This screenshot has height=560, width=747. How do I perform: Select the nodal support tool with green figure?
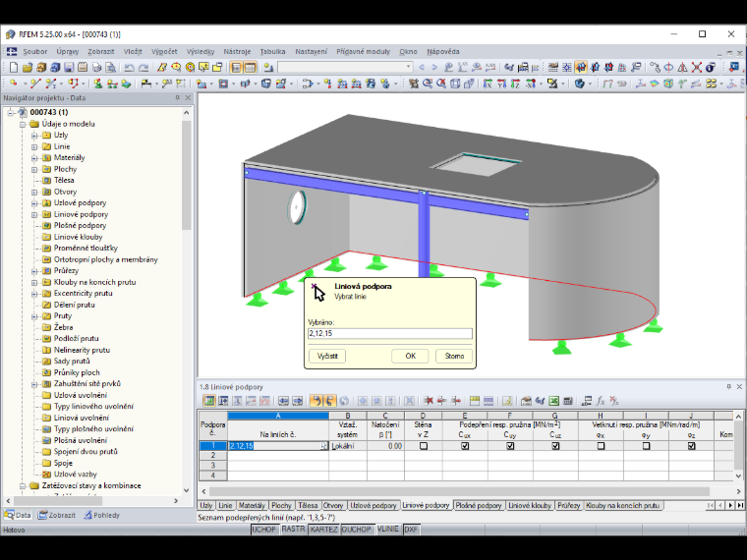coord(98,84)
